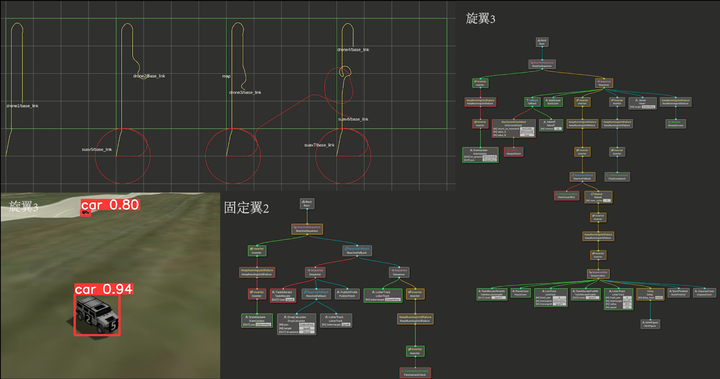Viewport: 720px width, 379px height.
Task: Select the FinishAttackCheck node in 固定翼2
Action: tap(415, 373)
